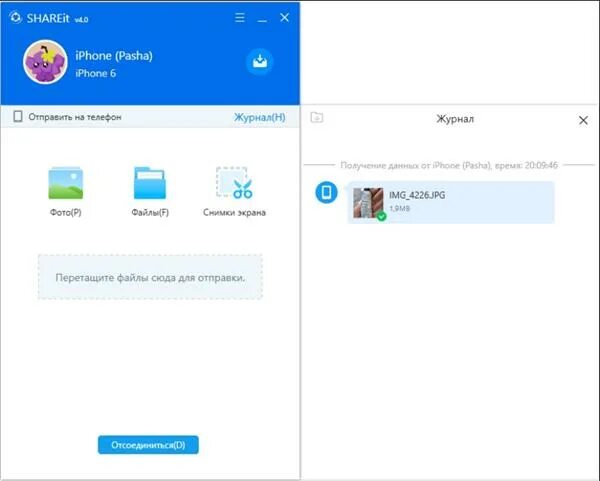Viewport: 600px width, 481px height.
Task: Select the Файлы(F) folder icon
Action: coord(150,183)
